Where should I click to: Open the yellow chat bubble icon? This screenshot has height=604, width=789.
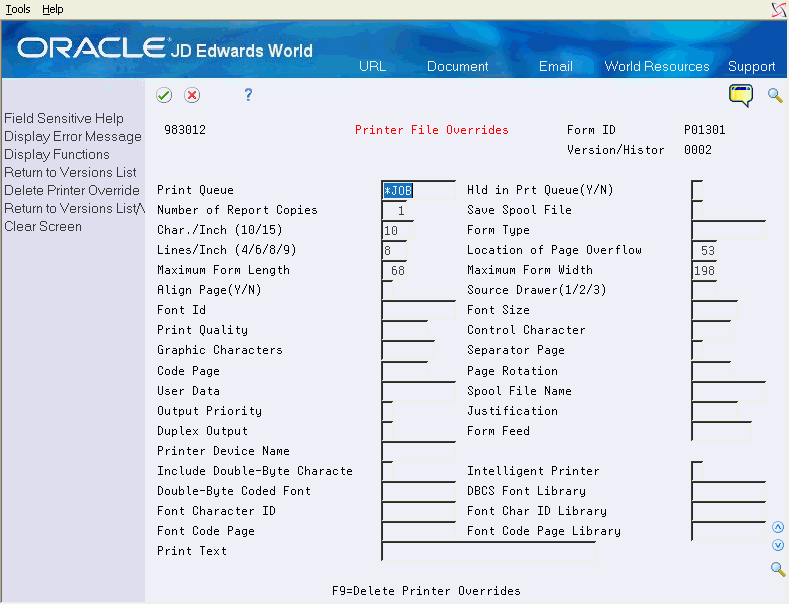741,95
